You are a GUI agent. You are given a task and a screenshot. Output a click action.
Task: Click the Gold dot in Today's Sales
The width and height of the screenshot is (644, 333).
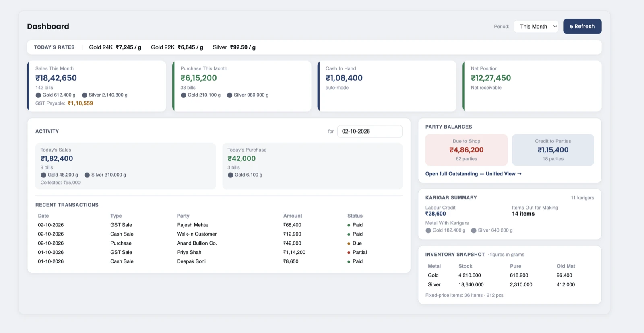(x=43, y=175)
